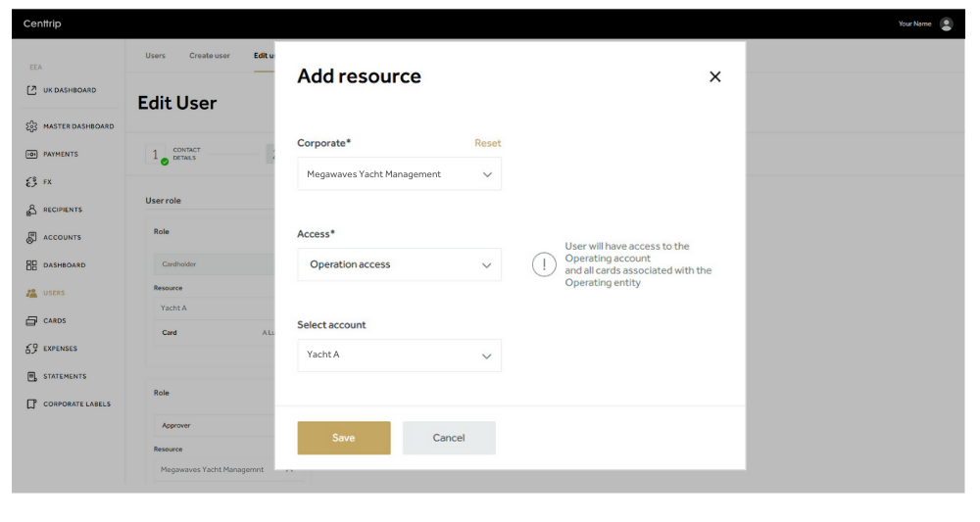This screenshot has height=522, width=980.
Task: Click the Cards sidebar icon
Action: point(31,321)
